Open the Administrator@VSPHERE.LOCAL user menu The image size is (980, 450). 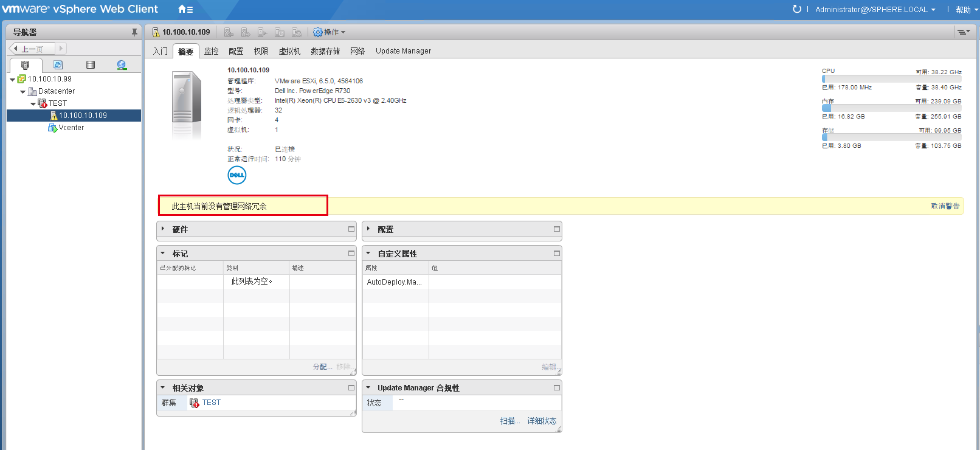pyautogui.click(x=875, y=10)
